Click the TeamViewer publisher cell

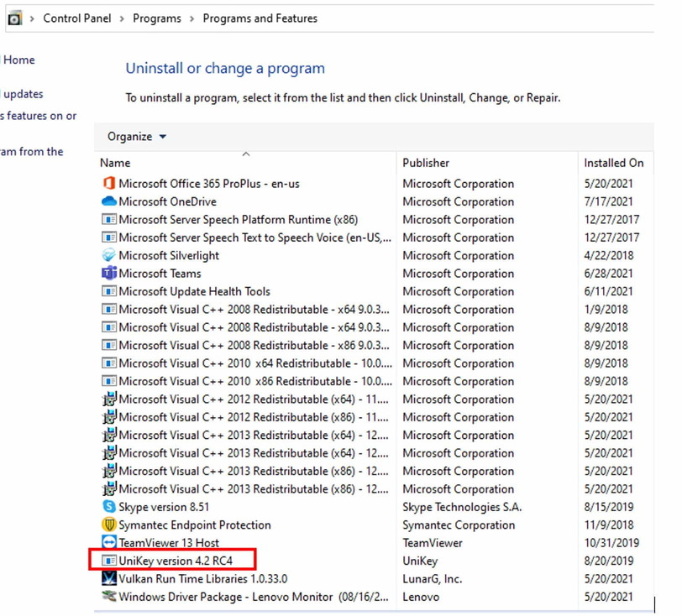point(433,542)
